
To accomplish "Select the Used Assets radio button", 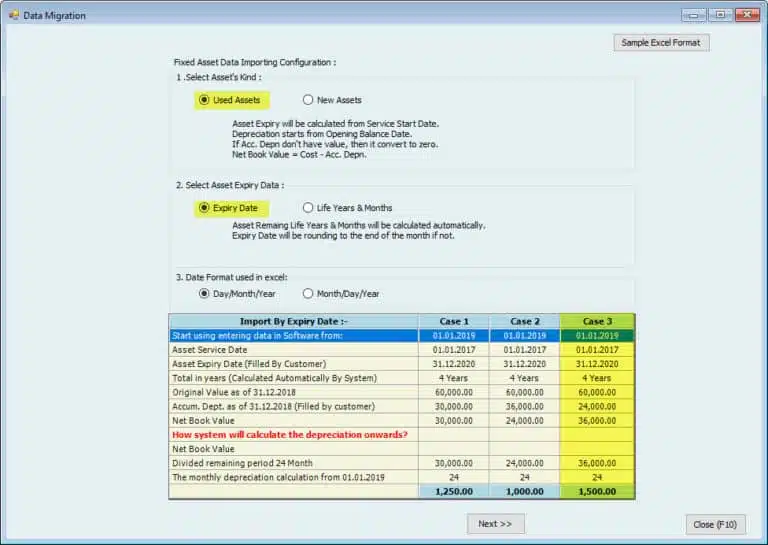I will point(204,100).
